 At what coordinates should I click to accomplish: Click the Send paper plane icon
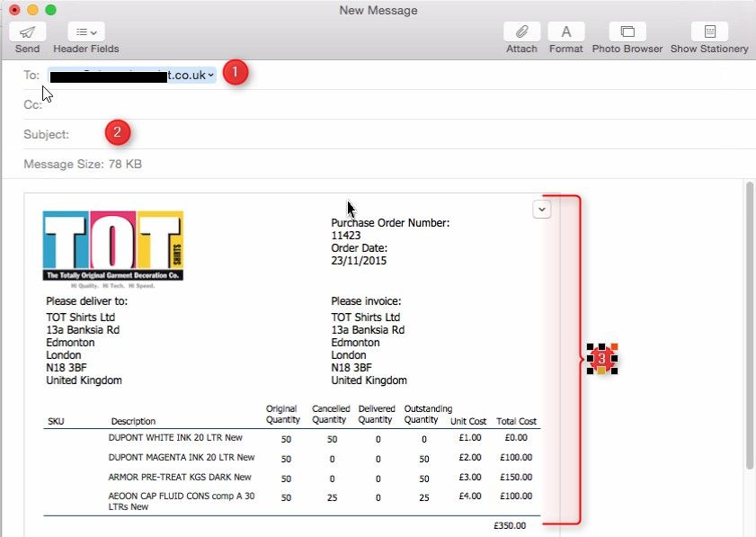[x=27, y=31]
